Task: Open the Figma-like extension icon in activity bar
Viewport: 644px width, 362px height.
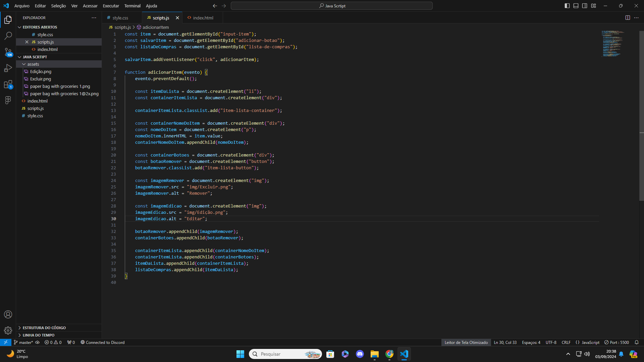Action: coord(8,100)
